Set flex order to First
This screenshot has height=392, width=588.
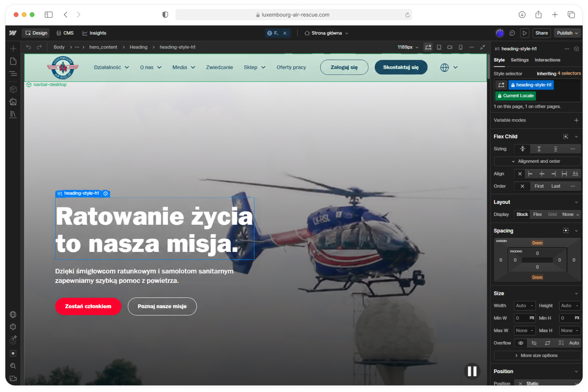(x=539, y=186)
